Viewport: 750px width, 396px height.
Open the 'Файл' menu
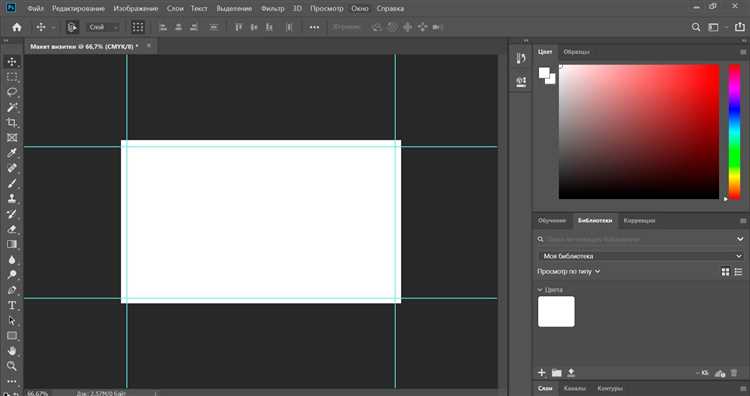(35, 9)
